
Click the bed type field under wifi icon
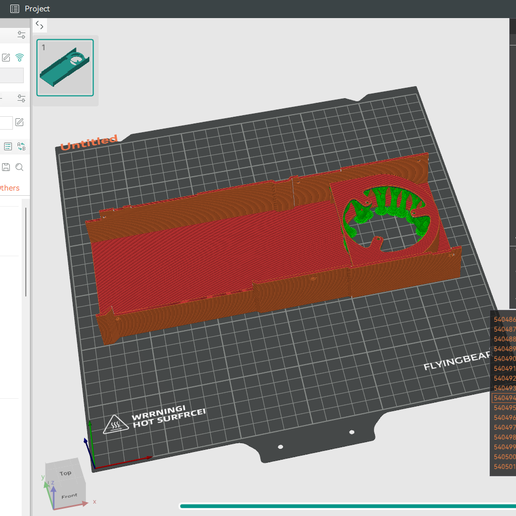[12, 75]
